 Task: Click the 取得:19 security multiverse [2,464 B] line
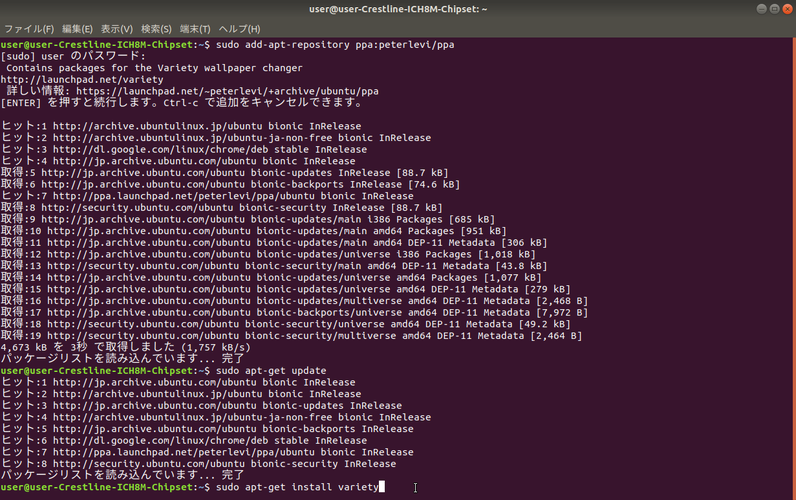coord(291,337)
